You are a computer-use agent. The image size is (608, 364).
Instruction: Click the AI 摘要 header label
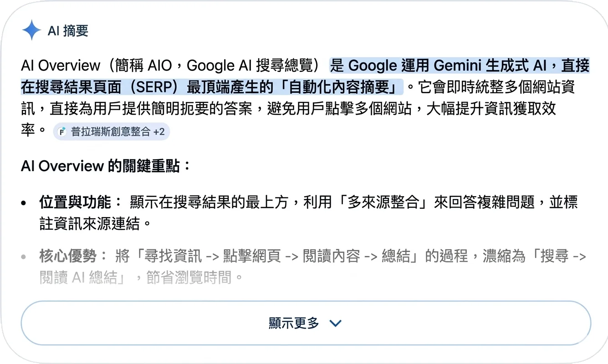[68, 31]
